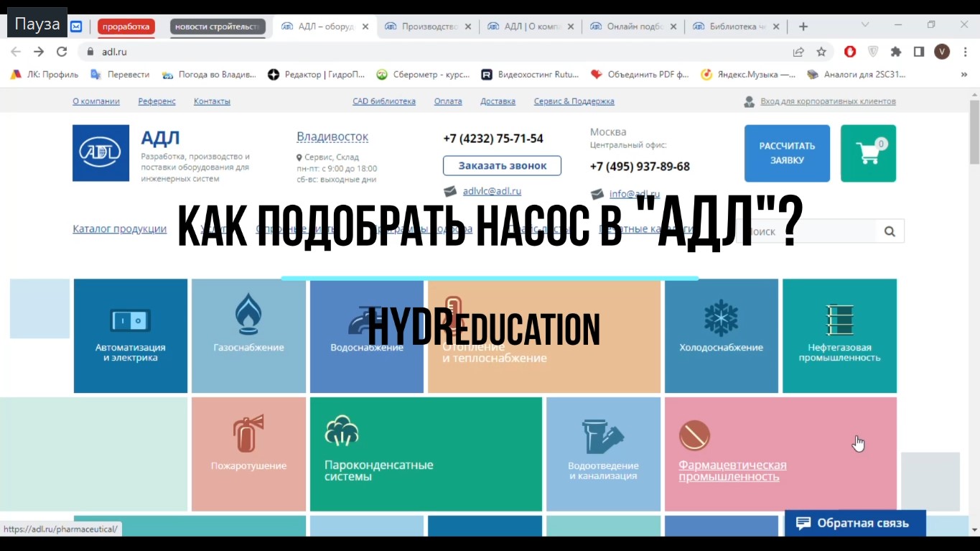
Task: Click the search magnifier button
Action: 890,231
